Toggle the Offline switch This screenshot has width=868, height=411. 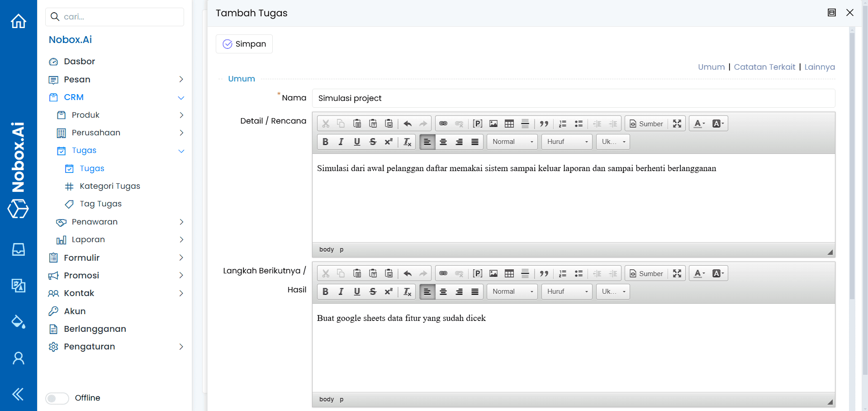(x=57, y=398)
